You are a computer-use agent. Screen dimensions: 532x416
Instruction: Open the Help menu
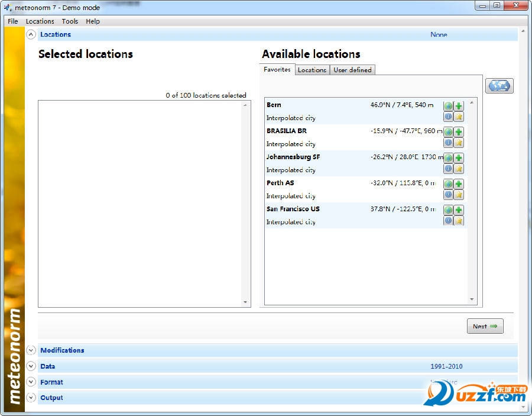[x=93, y=21]
